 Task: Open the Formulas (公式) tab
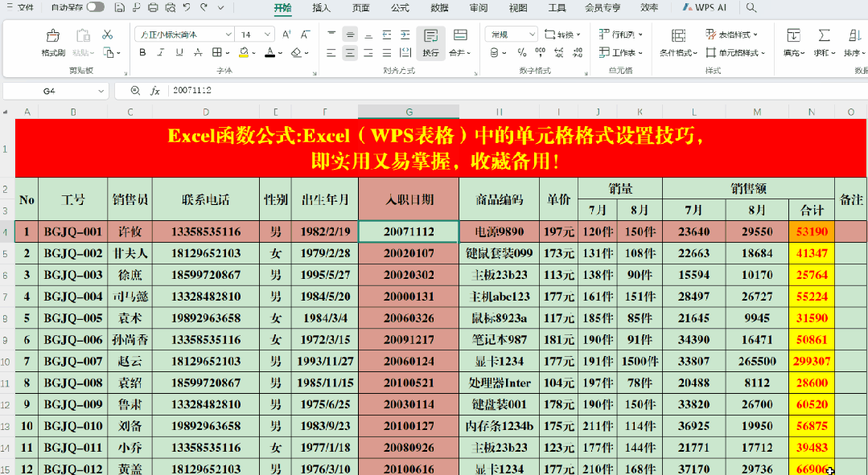[400, 8]
